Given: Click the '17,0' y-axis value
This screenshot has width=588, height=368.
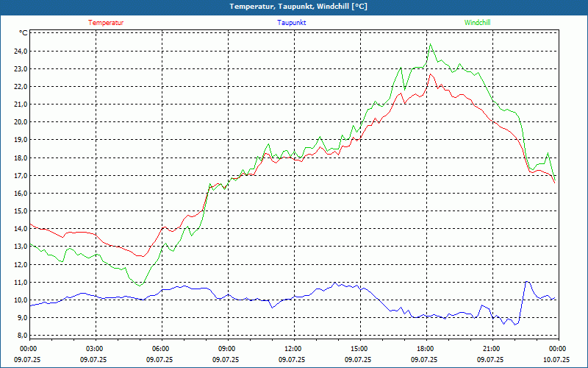Looking at the screenshot, I should 21,175.
